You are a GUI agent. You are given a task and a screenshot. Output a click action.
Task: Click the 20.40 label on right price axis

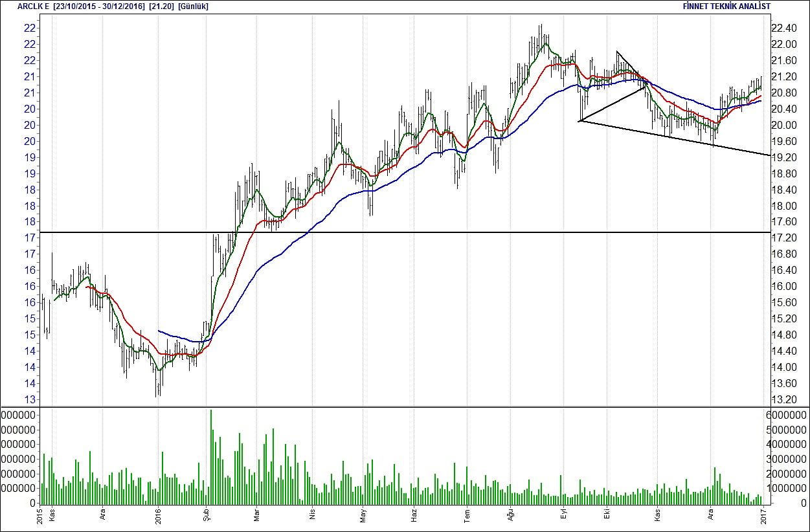pyautogui.click(x=784, y=109)
